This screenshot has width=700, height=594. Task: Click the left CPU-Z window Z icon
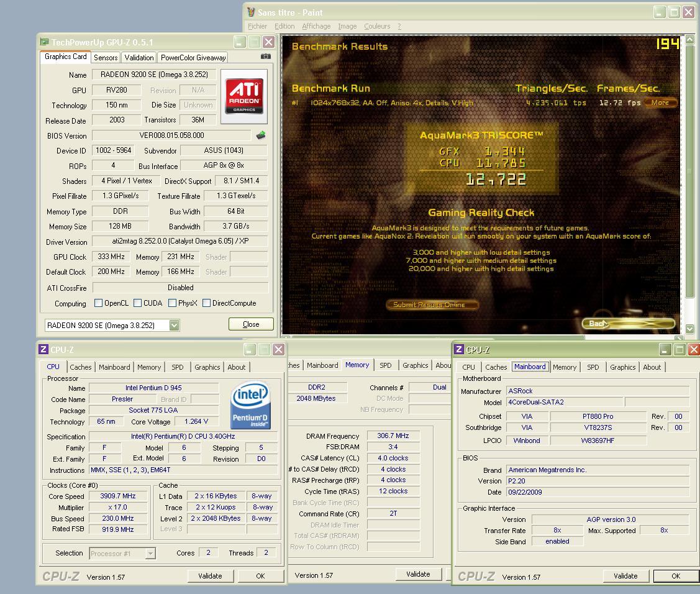coord(43,349)
